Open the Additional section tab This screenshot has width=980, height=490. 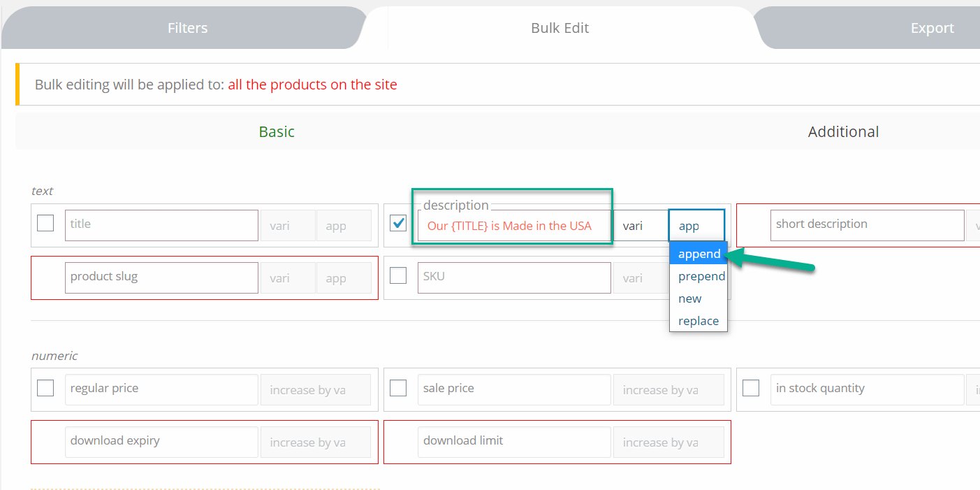coord(843,131)
